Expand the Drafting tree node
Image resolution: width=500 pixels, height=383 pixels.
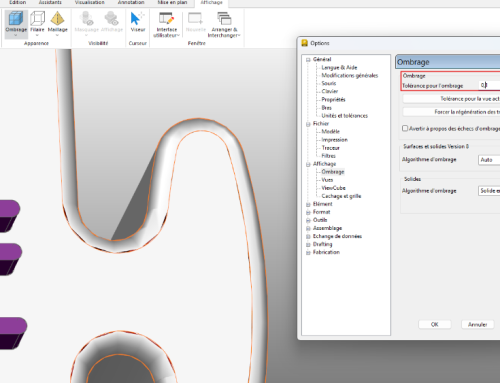[x=308, y=245]
